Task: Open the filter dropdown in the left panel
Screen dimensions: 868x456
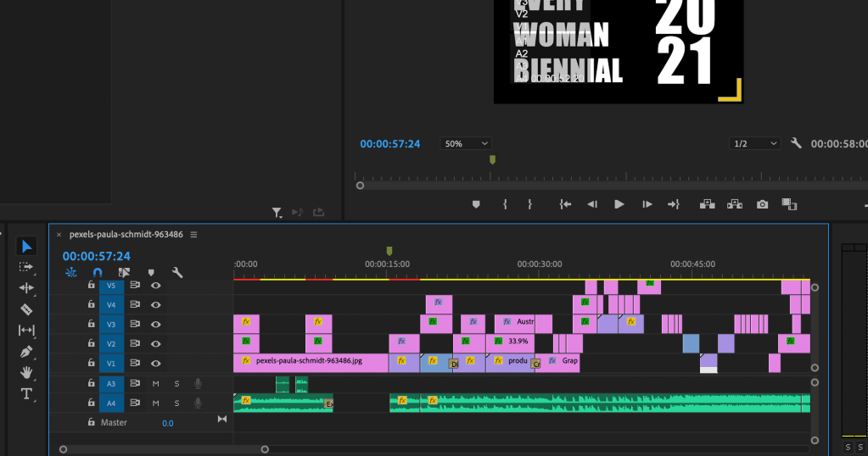Action: point(277,213)
